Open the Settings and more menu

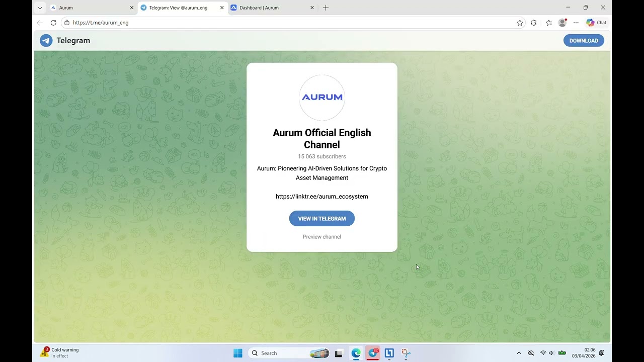click(x=576, y=23)
